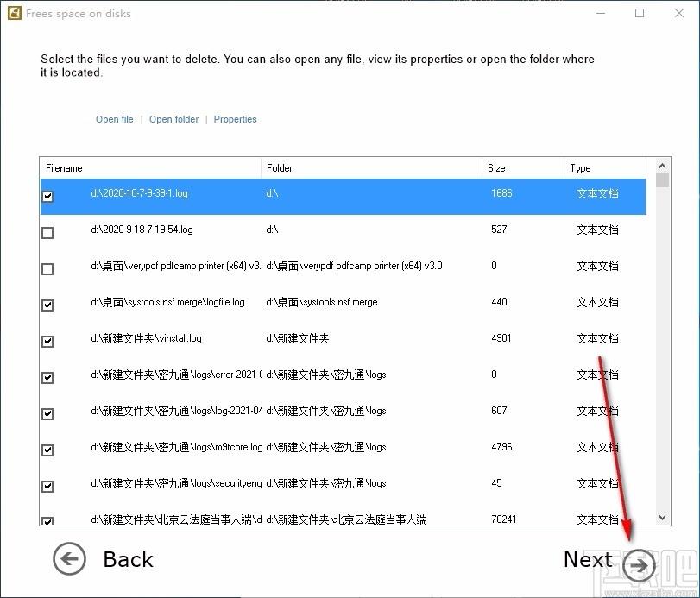Uncheck the logs\log-2021-04 file checkbox
700x598 pixels.
[x=47, y=414]
